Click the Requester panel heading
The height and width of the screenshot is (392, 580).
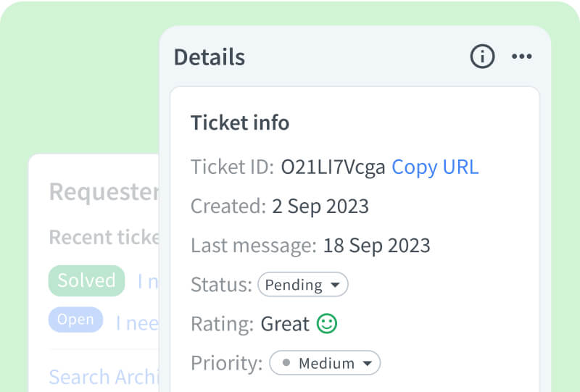pyautogui.click(x=104, y=192)
